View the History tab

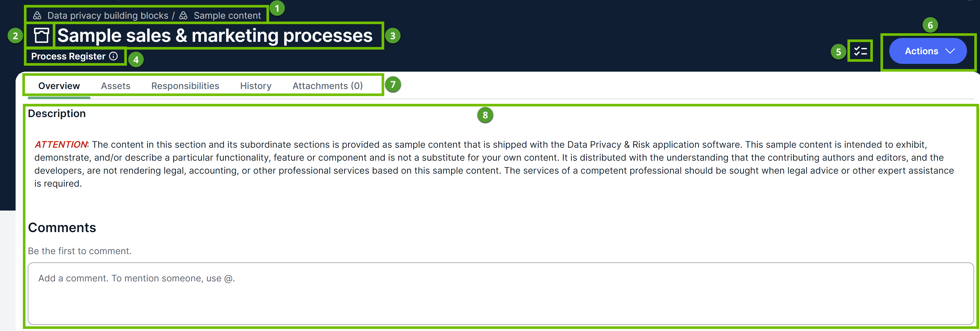point(256,86)
